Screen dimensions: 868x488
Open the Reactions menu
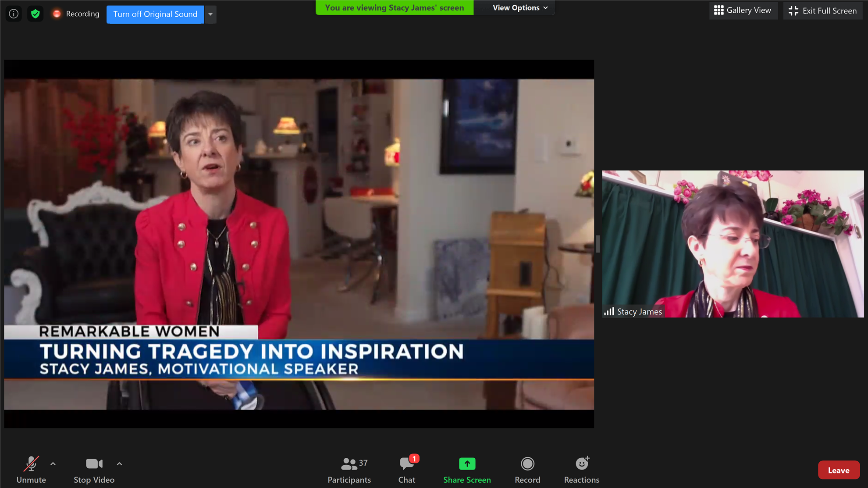pyautogui.click(x=582, y=470)
